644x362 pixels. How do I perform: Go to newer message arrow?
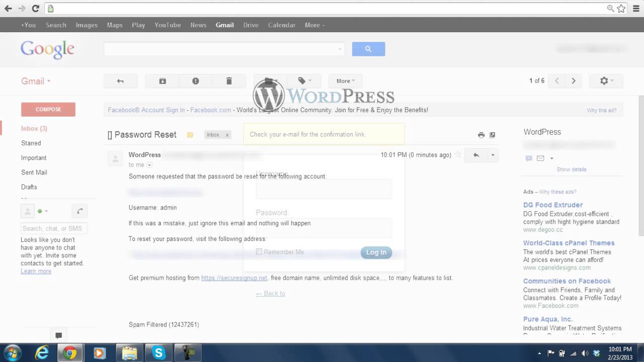point(557,81)
